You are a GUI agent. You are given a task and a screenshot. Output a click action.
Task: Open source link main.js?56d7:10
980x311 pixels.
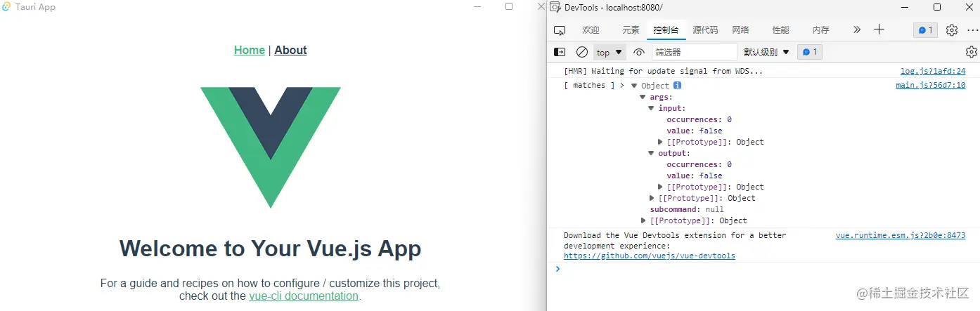pos(930,86)
